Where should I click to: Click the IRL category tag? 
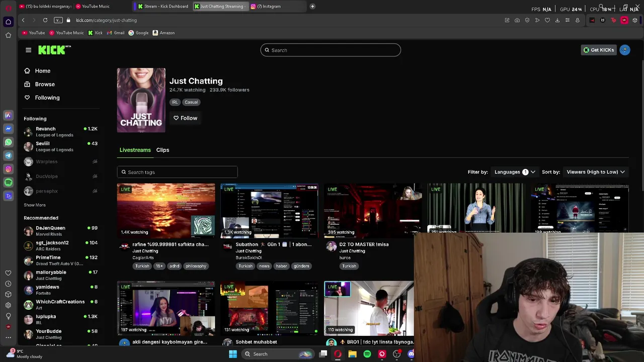175,102
